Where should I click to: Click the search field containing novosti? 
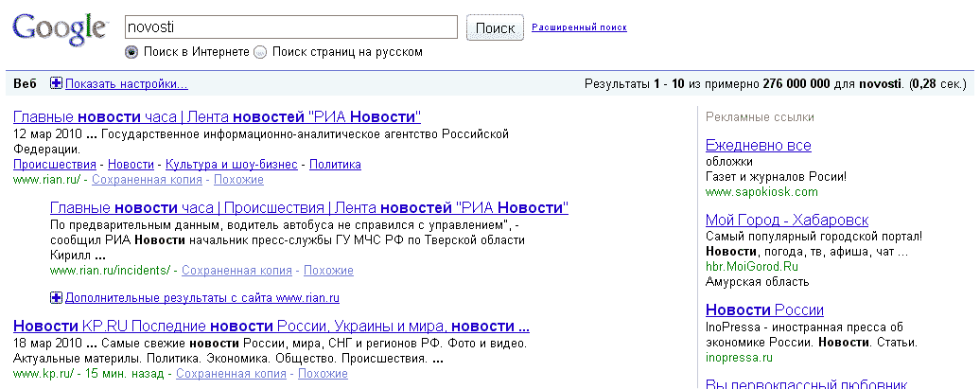click(291, 27)
